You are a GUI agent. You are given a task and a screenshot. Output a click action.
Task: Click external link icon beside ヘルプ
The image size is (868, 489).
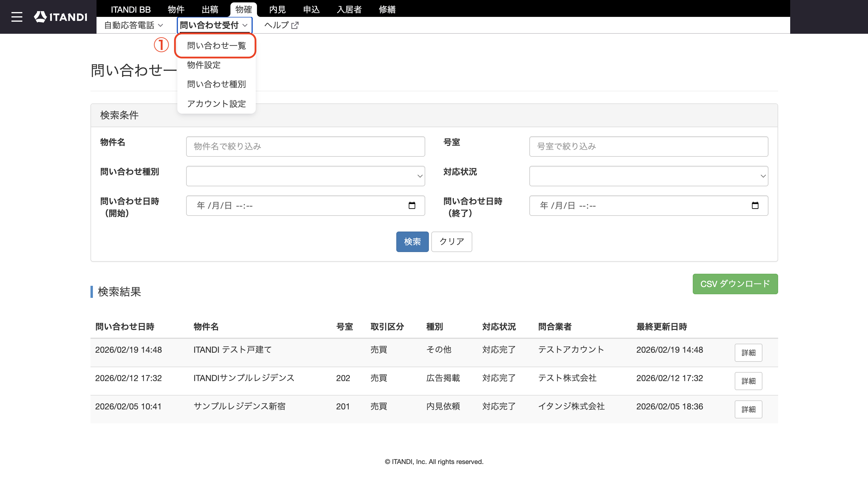pyautogui.click(x=295, y=25)
